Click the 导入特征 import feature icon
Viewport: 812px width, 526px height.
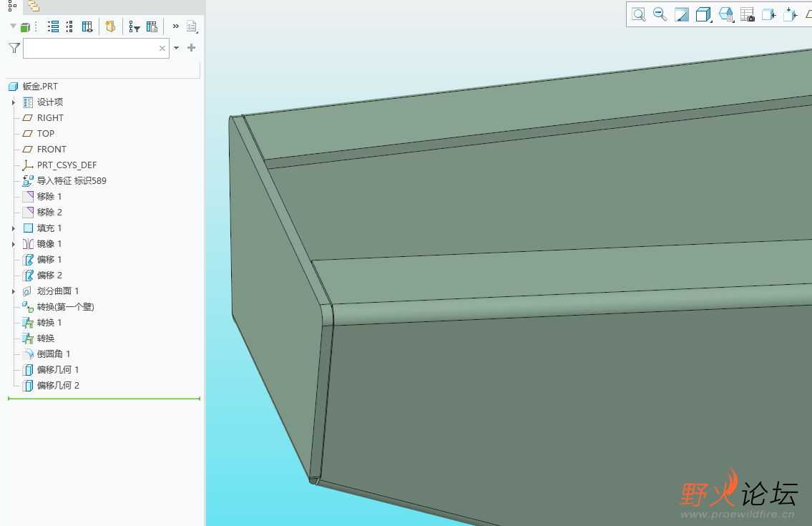pyautogui.click(x=28, y=180)
